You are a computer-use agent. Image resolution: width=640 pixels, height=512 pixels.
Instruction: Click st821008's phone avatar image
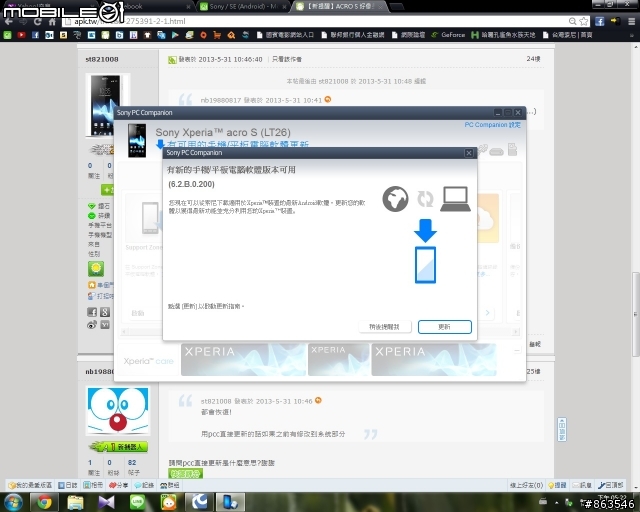[x=107, y=105]
